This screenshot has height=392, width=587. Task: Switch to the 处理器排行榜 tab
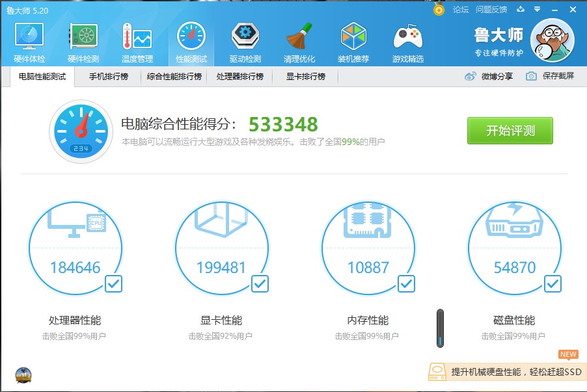click(x=240, y=77)
